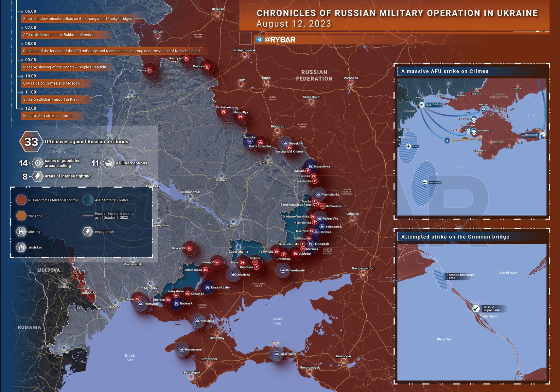Click the Novoozerne marker in Crimea

coord(181,349)
